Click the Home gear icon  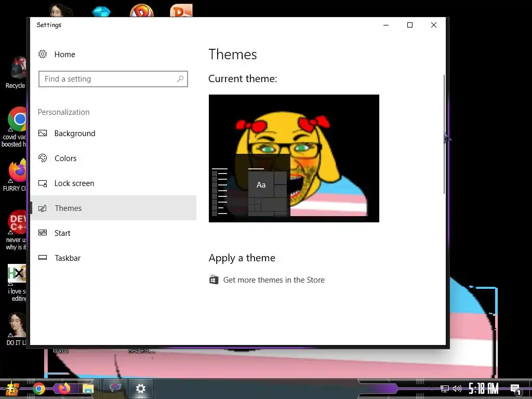coord(43,54)
